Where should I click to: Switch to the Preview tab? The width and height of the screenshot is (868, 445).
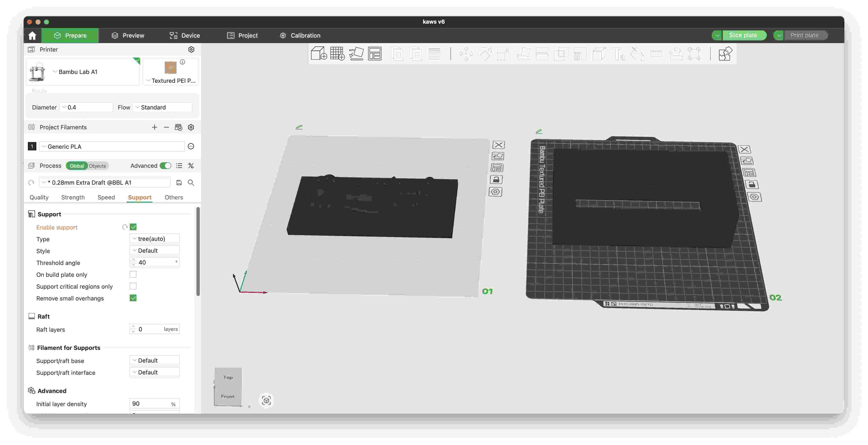(128, 35)
